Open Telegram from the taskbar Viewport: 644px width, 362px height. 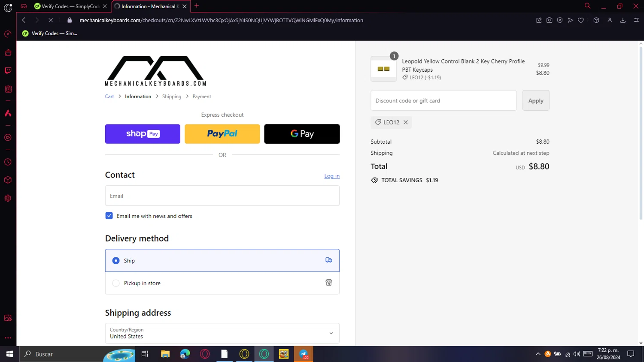(304, 354)
